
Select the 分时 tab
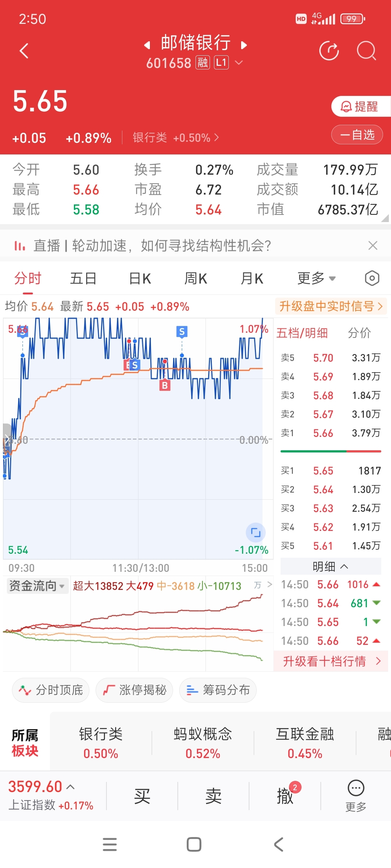pos(28,278)
